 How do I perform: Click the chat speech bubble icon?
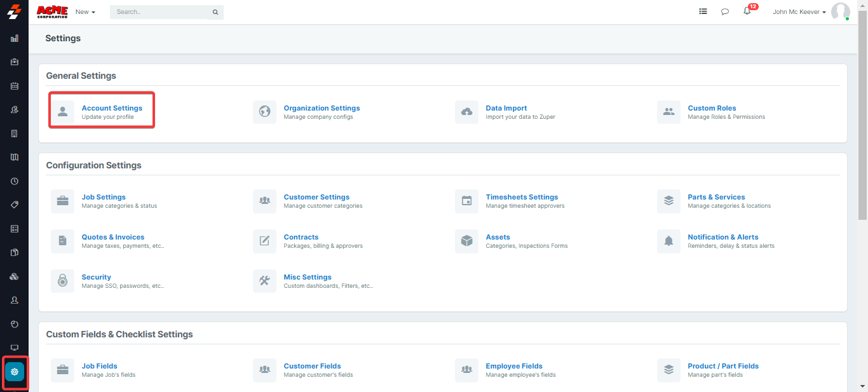tap(725, 11)
